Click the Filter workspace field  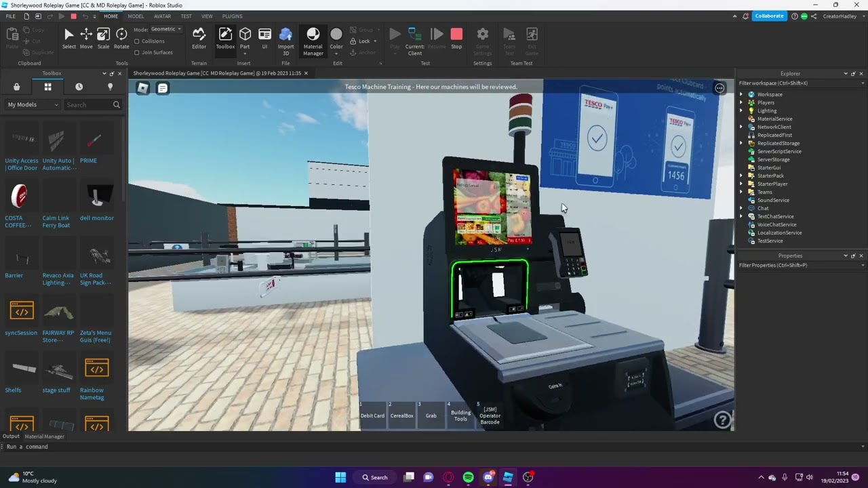click(x=801, y=83)
